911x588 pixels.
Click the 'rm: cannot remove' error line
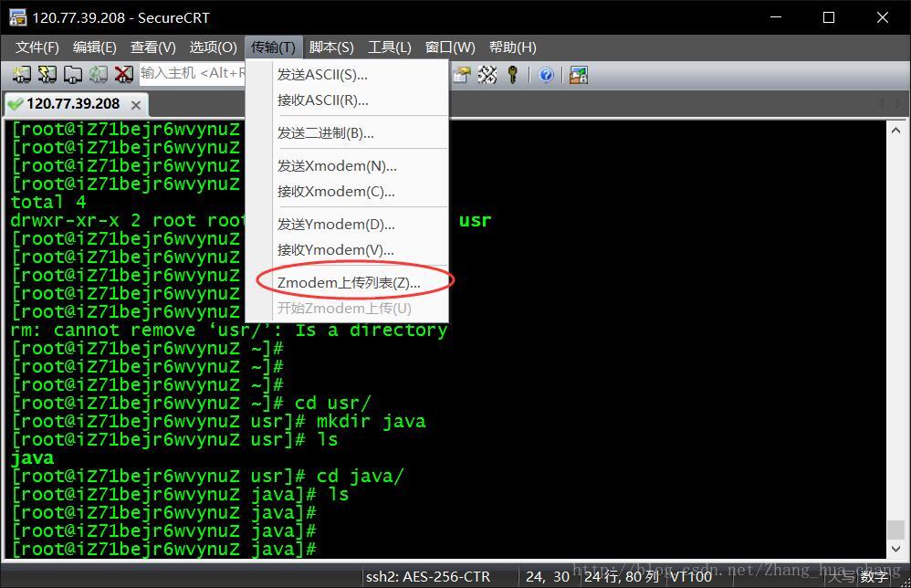tap(229, 330)
